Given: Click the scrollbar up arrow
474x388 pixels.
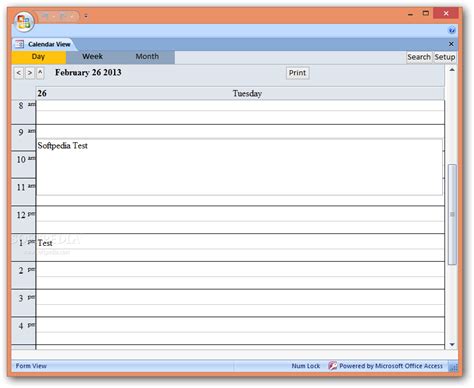Looking at the screenshot, I should 452,70.
